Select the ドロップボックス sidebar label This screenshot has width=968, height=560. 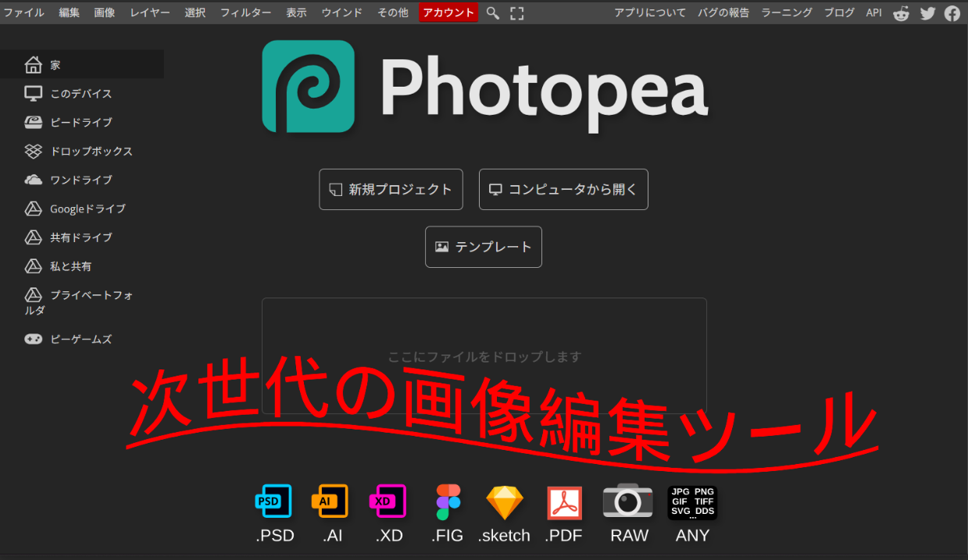point(91,152)
